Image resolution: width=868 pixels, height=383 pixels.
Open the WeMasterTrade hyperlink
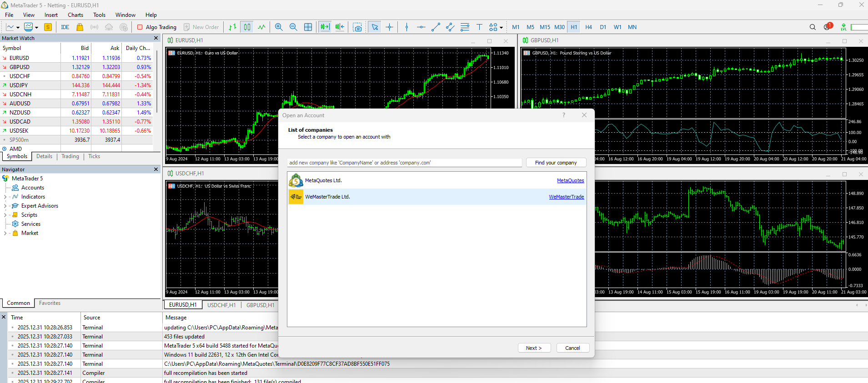coord(566,197)
